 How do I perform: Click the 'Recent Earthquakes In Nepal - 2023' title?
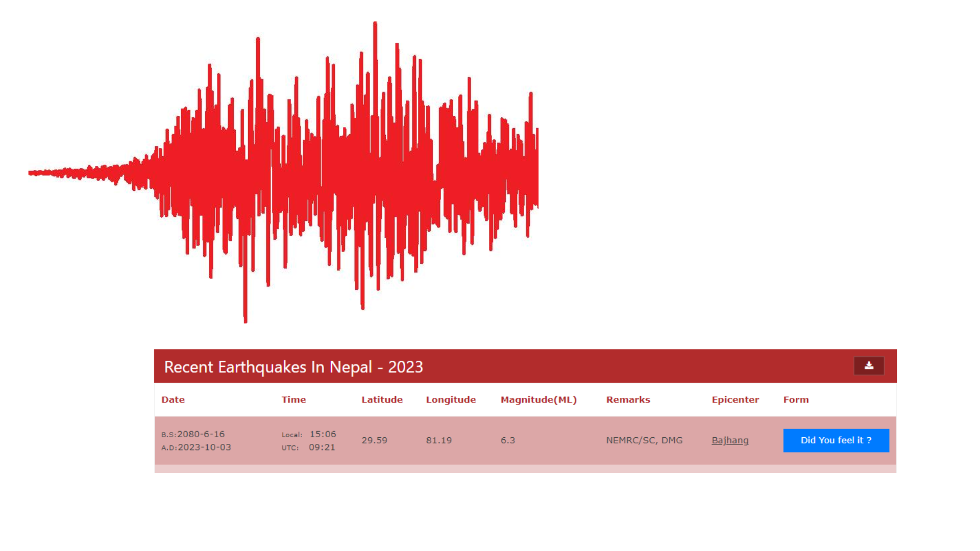[293, 367]
